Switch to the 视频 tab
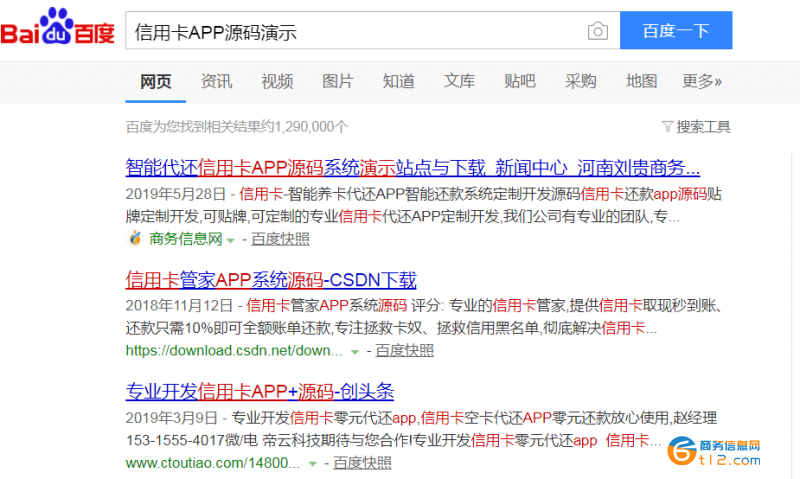Screen dimensions: 800x479 277,81
